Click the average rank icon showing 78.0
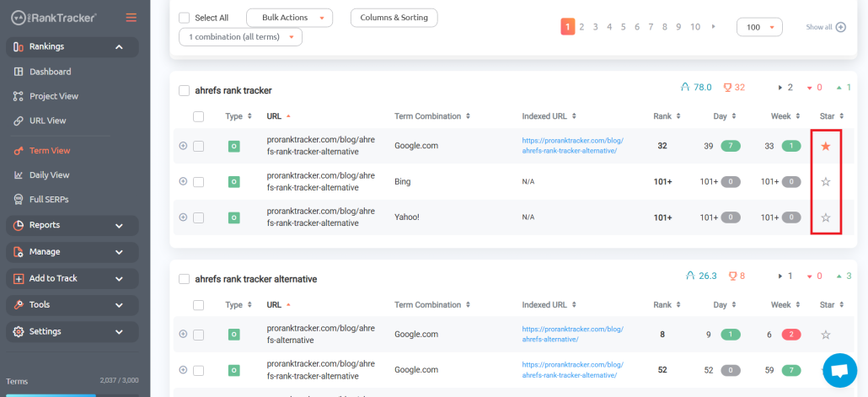This screenshot has width=868, height=397. (685, 88)
